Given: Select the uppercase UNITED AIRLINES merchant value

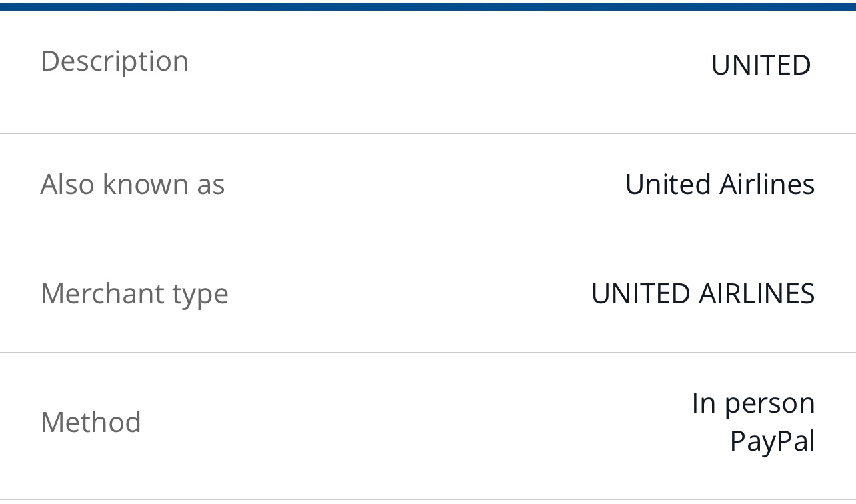Looking at the screenshot, I should point(703,294).
